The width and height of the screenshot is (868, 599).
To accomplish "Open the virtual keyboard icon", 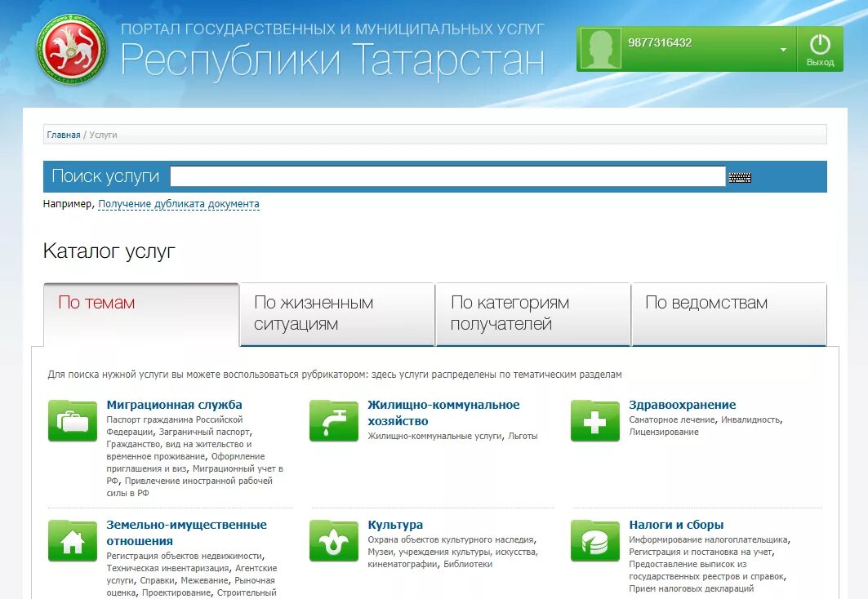I will point(740,178).
